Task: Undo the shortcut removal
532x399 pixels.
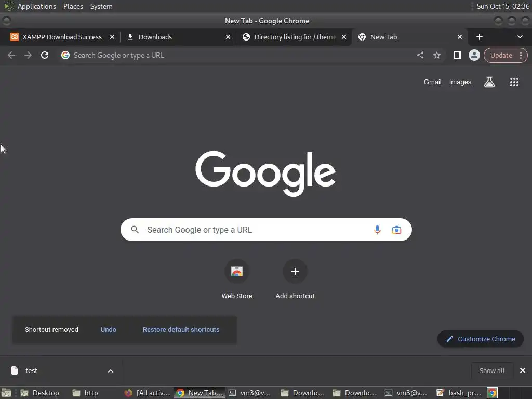Action: click(x=108, y=329)
